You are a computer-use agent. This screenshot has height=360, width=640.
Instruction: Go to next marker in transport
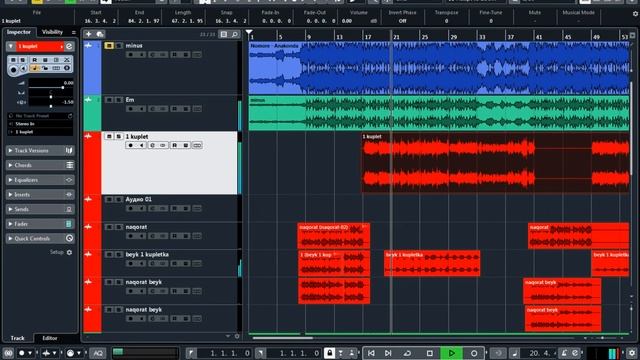pyautogui.click(x=388, y=353)
